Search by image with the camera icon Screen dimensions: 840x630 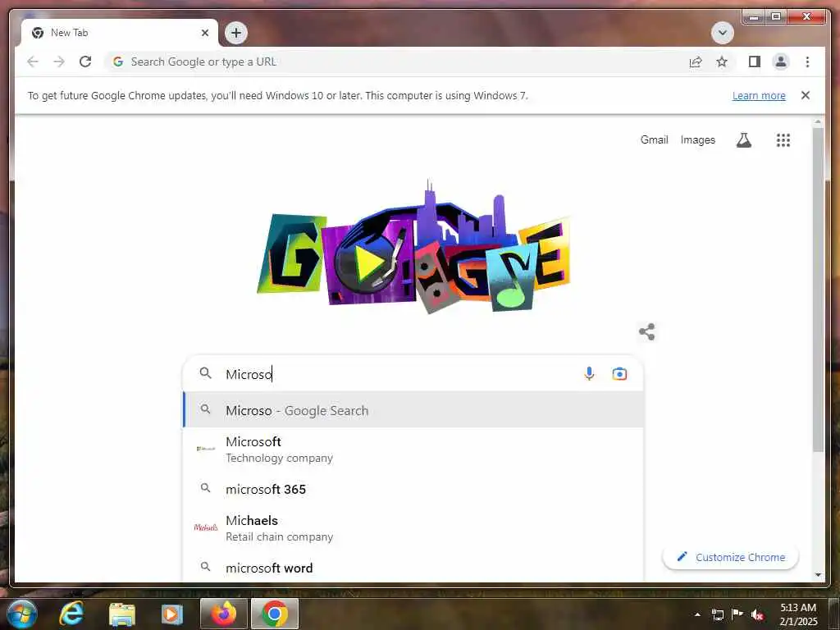619,373
